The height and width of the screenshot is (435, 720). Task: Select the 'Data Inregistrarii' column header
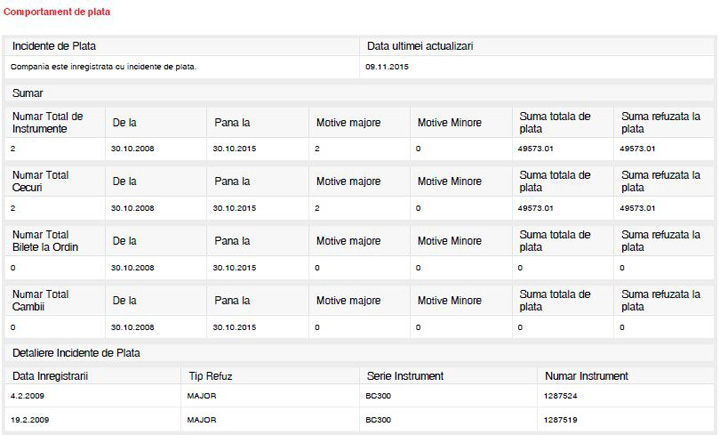pyautogui.click(x=50, y=376)
